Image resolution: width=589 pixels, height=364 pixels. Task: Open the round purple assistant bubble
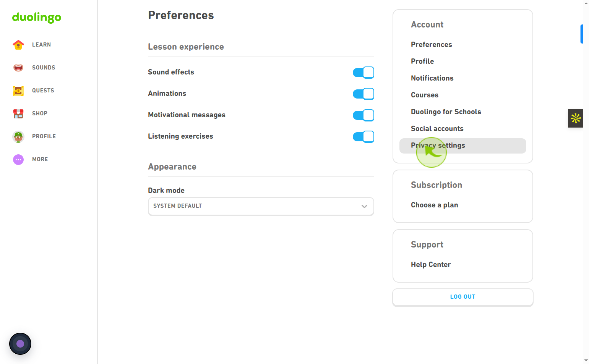coord(20,344)
